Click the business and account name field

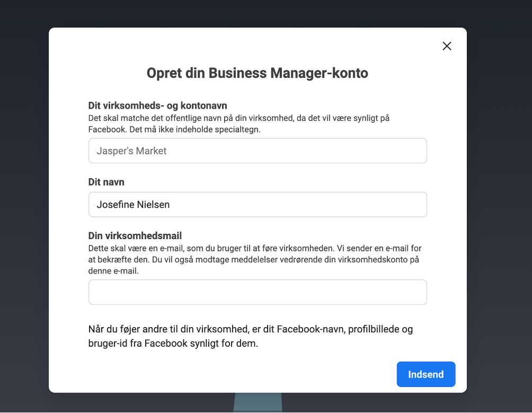[258, 151]
